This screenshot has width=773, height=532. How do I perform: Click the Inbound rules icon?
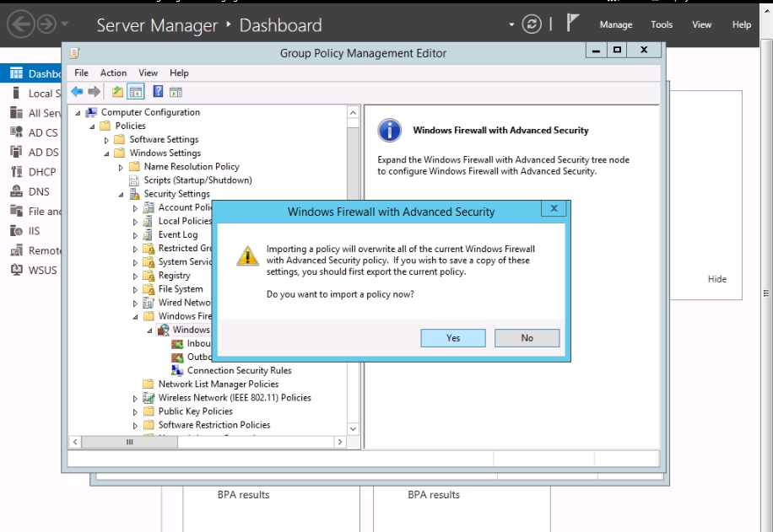(177, 343)
